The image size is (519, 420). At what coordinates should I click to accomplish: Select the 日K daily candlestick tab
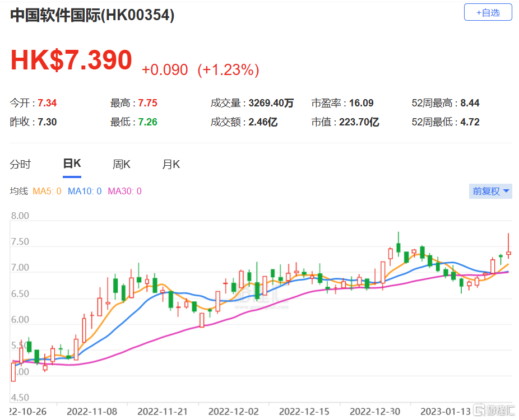(72, 164)
